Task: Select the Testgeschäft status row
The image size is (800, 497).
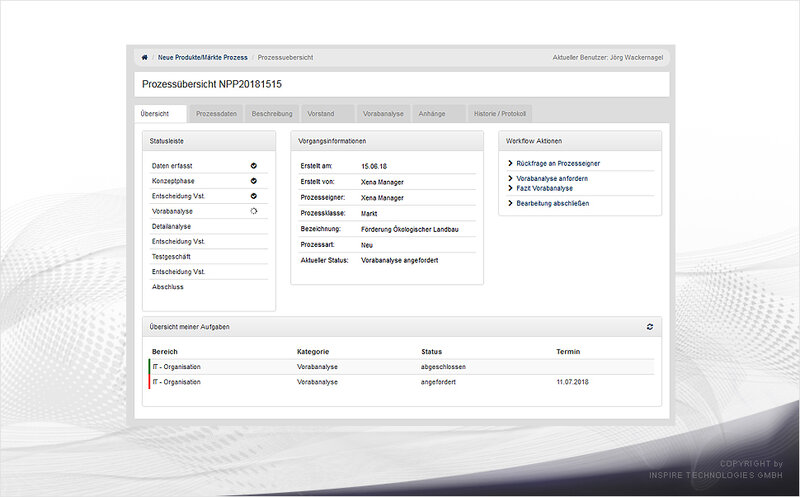Action: click(209, 257)
